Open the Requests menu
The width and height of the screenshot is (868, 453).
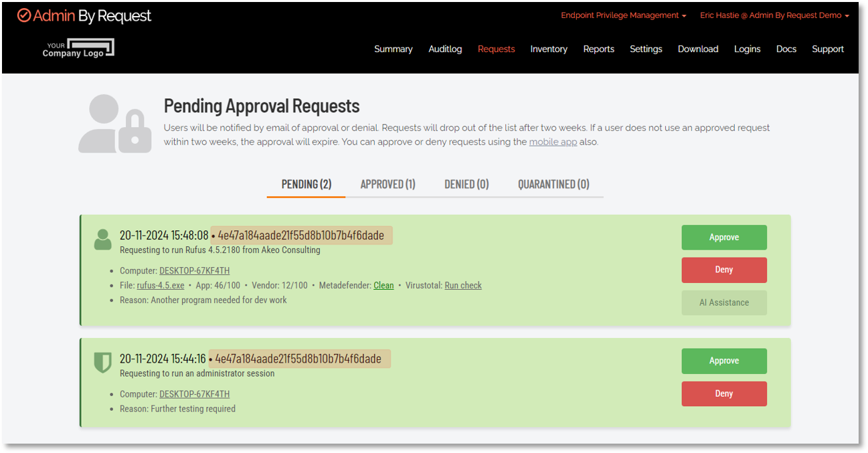(x=497, y=49)
